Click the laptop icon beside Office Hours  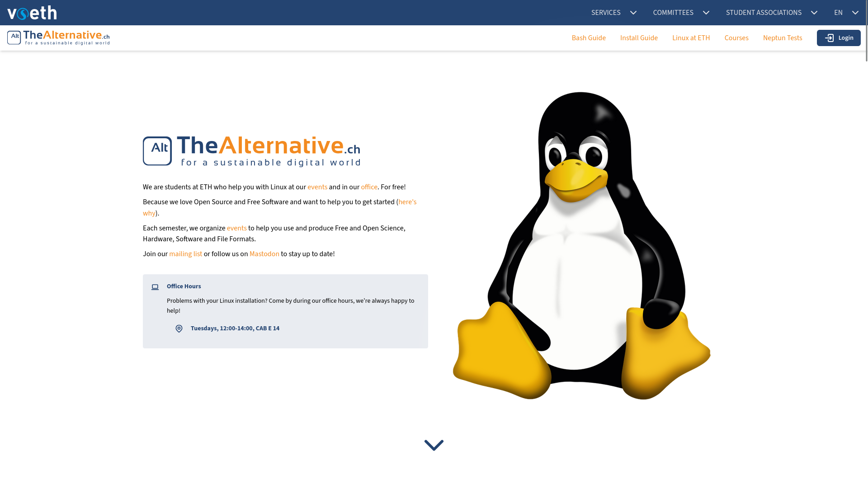(155, 287)
